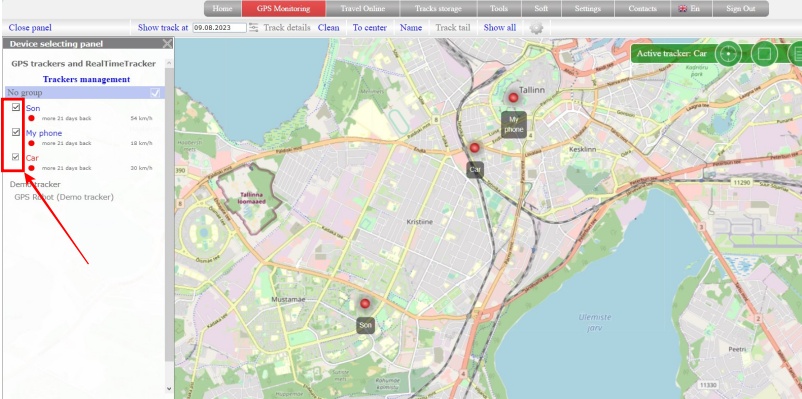Viewport: 802px width, 399px height.
Task: Expand the Demo tracker group
Action: pyautogui.click(x=35, y=184)
